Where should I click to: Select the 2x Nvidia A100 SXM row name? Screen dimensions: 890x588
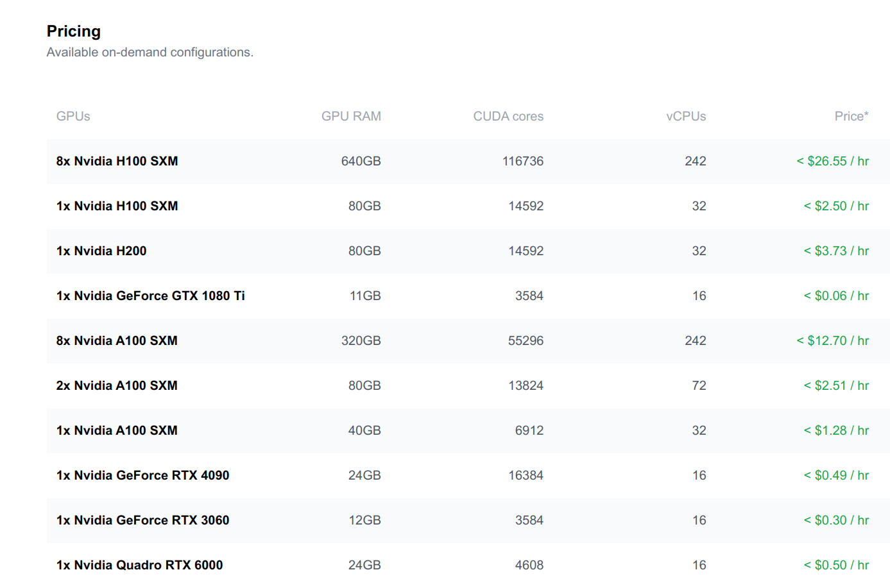[x=117, y=385]
